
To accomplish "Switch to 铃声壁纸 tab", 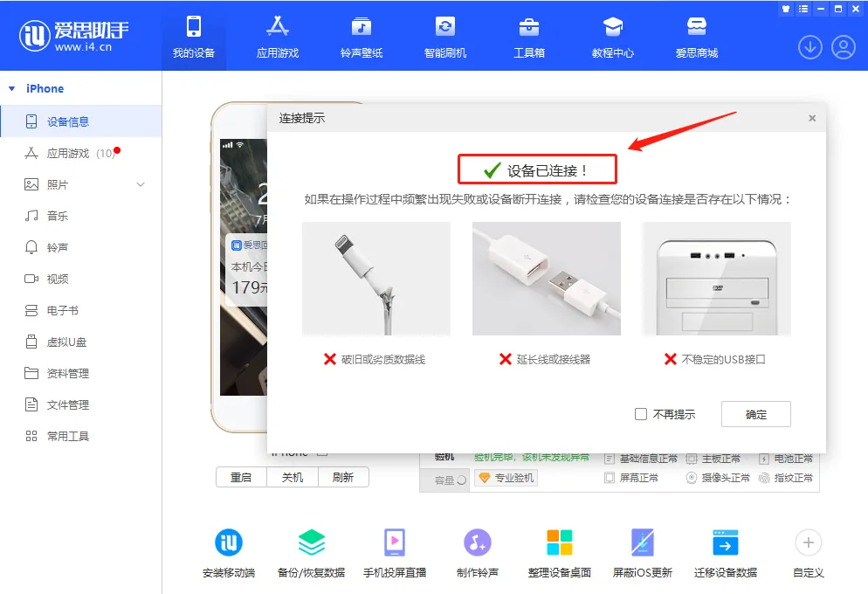I will [362, 38].
